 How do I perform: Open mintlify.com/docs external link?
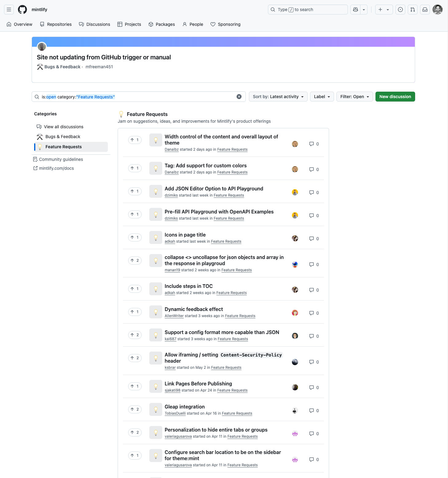tap(53, 168)
